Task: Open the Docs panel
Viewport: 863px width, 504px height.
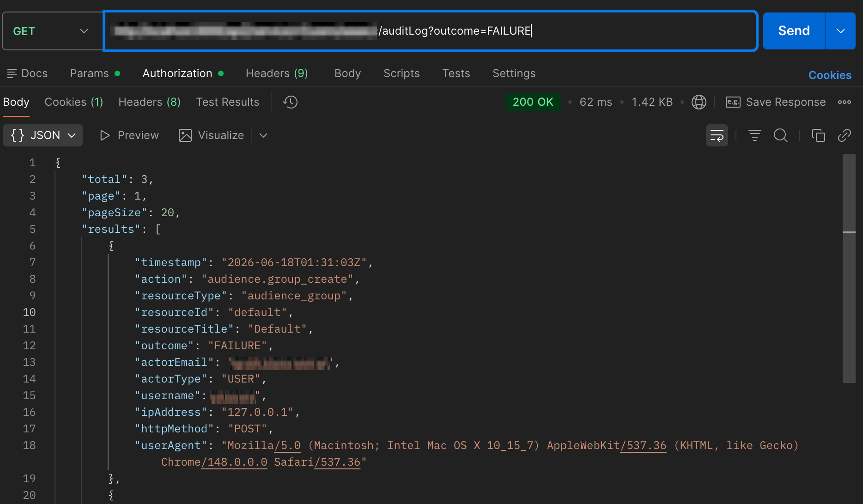Action: [27, 73]
